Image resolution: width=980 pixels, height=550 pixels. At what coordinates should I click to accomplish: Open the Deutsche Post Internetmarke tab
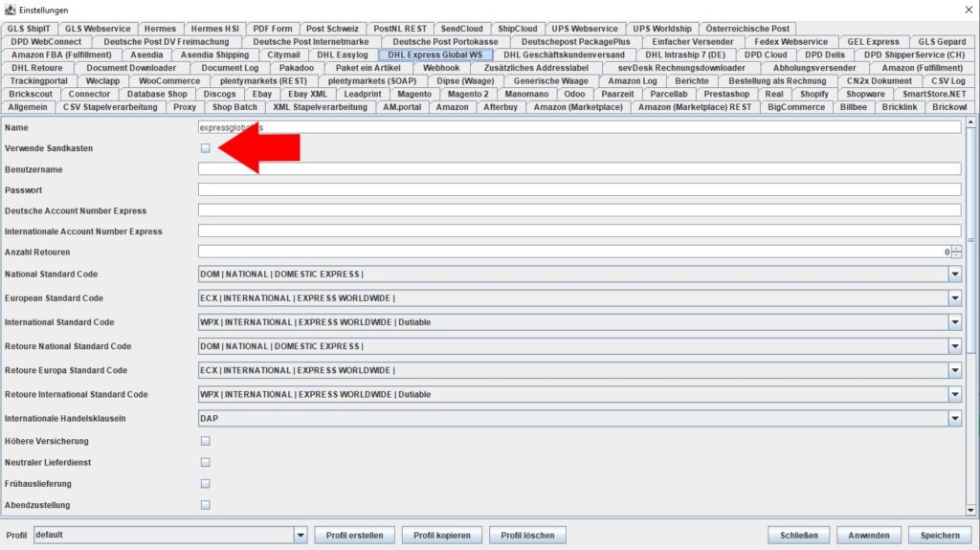311,42
